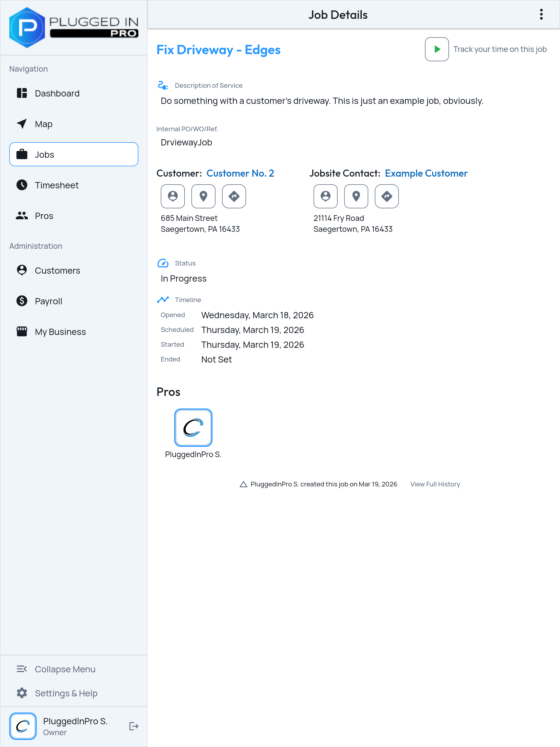Show map pin location for 685 Main Street
Image resolution: width=560 pixels, height=747 pixels.
pyautogui.click(x=203, y=196)
